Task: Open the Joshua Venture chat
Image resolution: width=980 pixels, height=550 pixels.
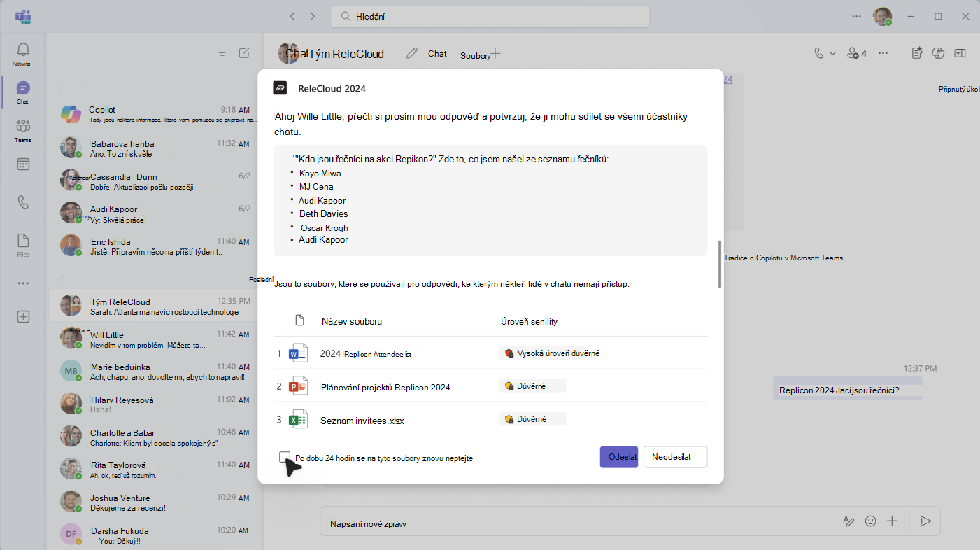Action: click(x=155, y=502)
